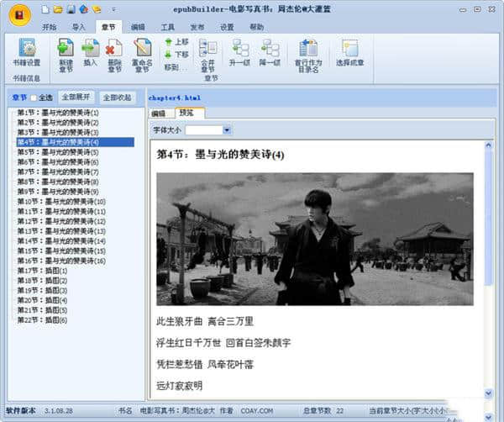This screenshot has width=504, height=422.
Task: Click the 合并章节 merge chapters icon
Action: 208,48
